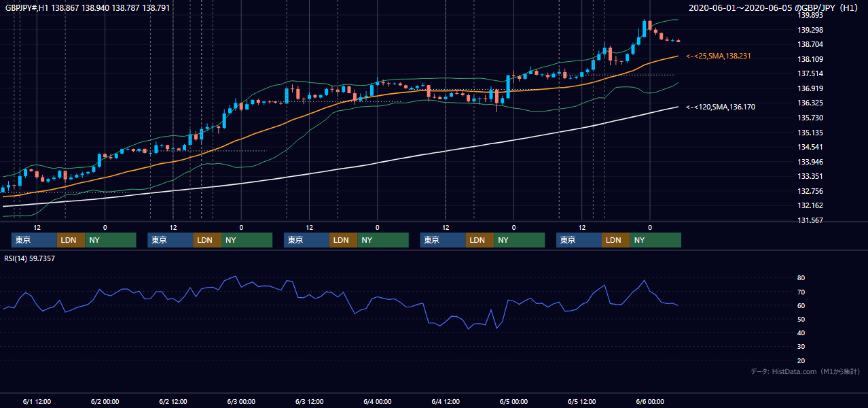This screenshot has width=868, height=408.
Task: Click the first day's LDN session box
Action: pyautogui.click(x=71, y=240)
